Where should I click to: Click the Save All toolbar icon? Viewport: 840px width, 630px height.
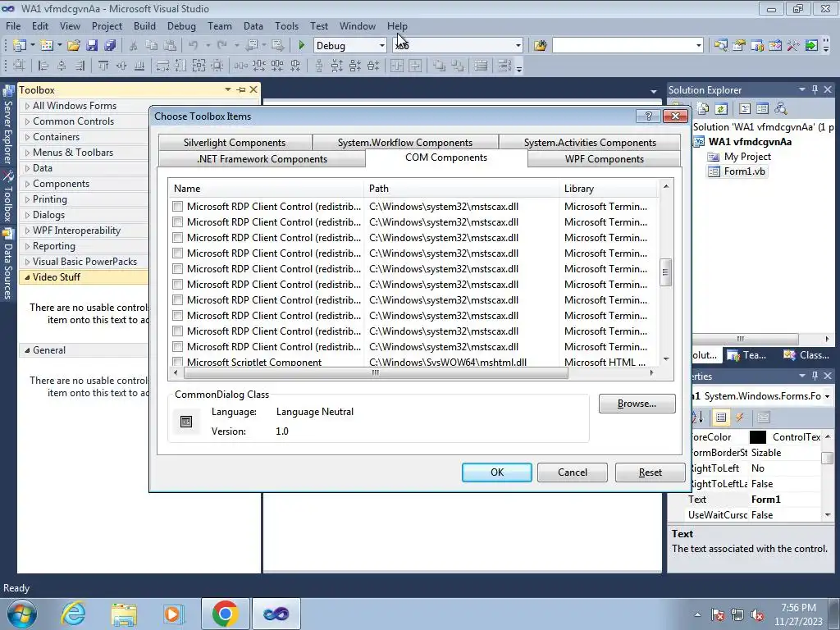pyautogui.click(x=110, y=46)
